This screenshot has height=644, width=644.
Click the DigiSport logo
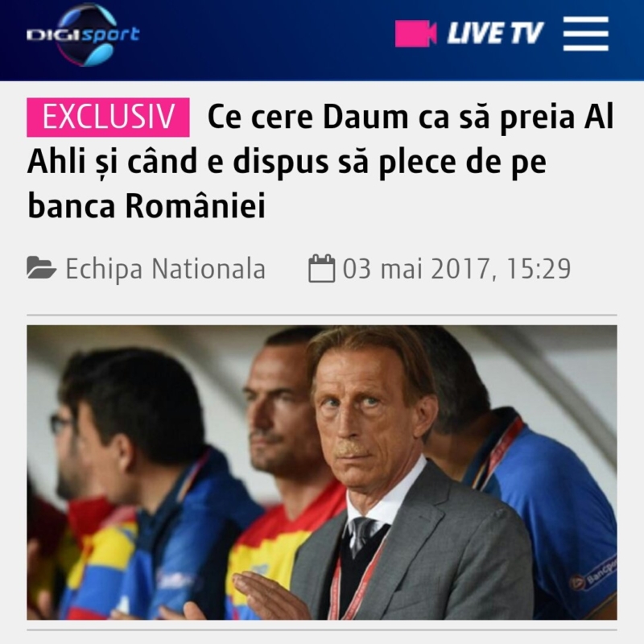[83, 35]
